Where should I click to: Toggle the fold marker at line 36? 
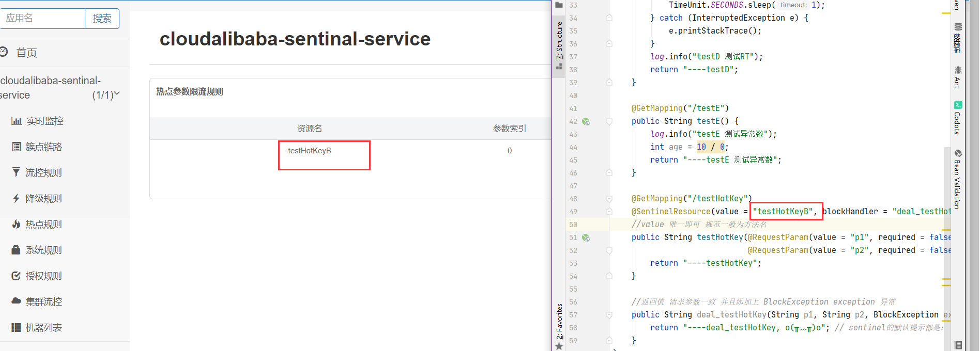(x=609, y=44)
